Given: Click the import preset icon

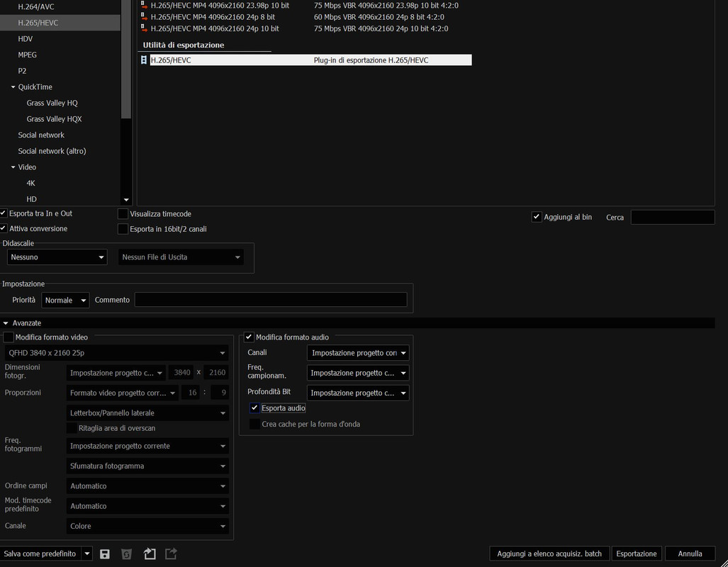Looking at the screenshot, I should pos(150,554).
